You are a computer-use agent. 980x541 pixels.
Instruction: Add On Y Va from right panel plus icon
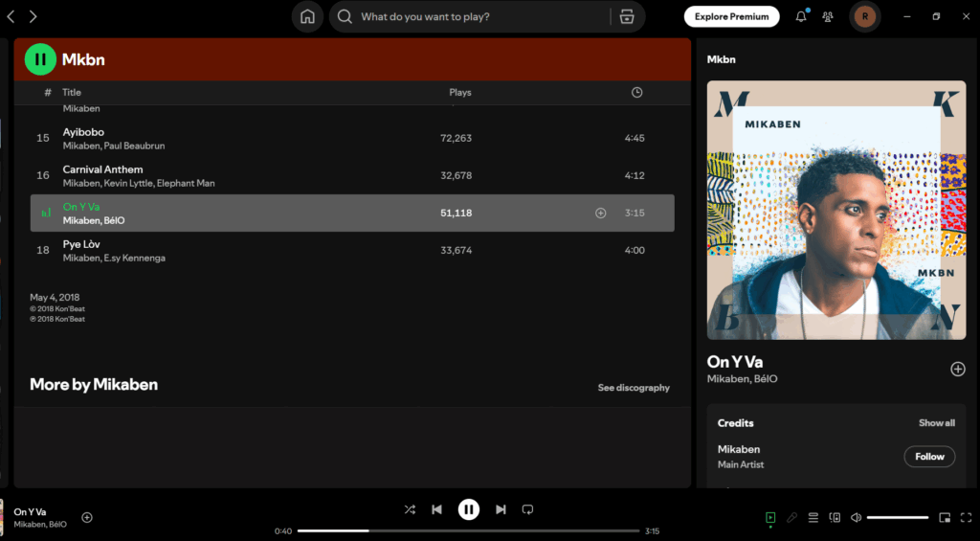click(x=957, y=369)
